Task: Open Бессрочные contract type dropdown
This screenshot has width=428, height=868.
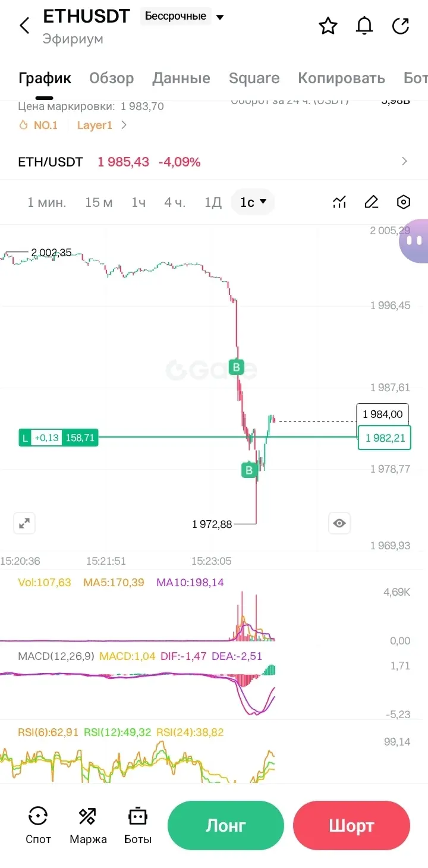Action: click(182, 17)
